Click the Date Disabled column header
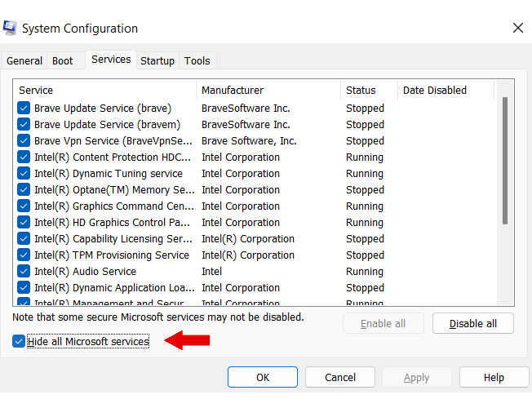532x408 pixels. 445,91
